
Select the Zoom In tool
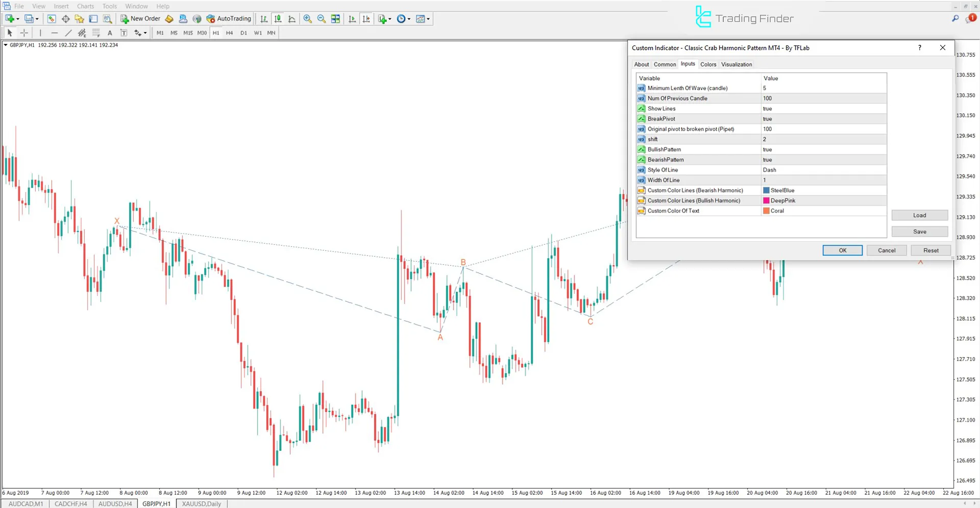click(308, 19)
